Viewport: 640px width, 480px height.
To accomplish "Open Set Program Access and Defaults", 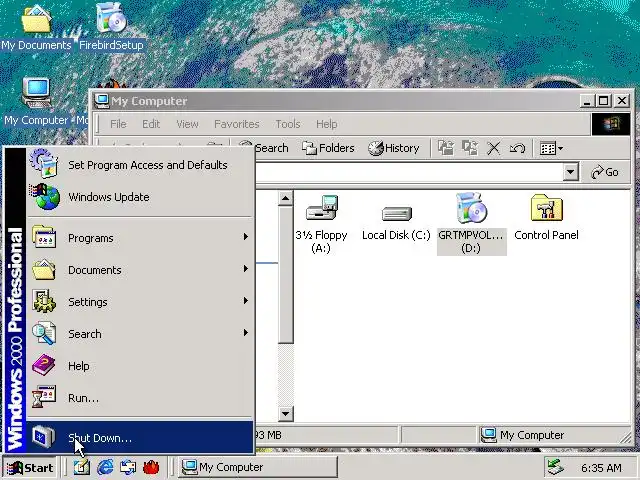I will tap(140, 165).
